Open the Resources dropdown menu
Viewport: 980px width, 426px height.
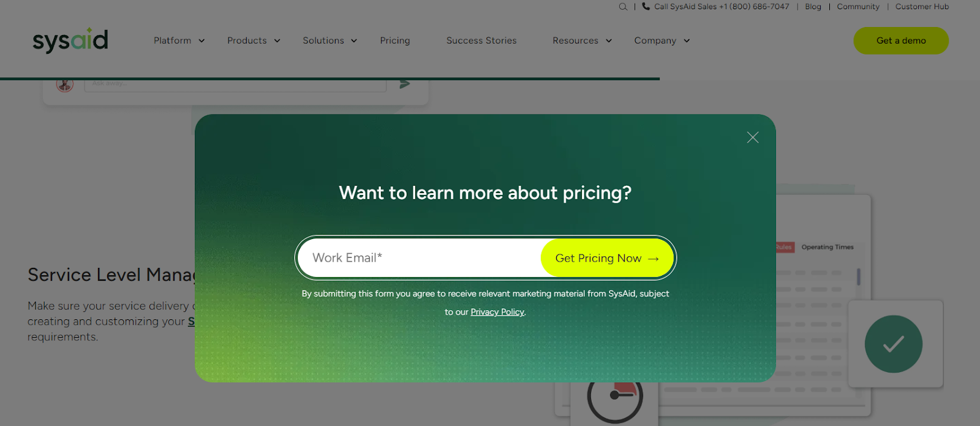tap(582, 40)
